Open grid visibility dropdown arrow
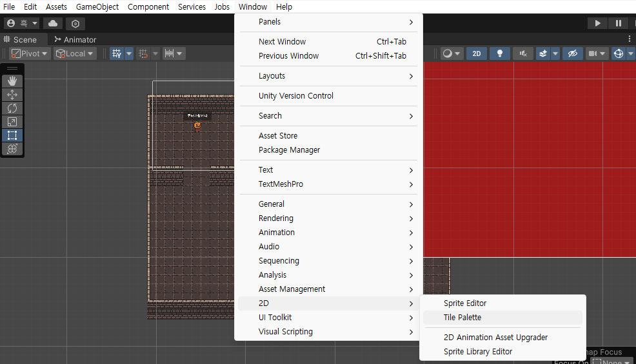The height and width of the screenshot is (364, 636). coord(129,53)
